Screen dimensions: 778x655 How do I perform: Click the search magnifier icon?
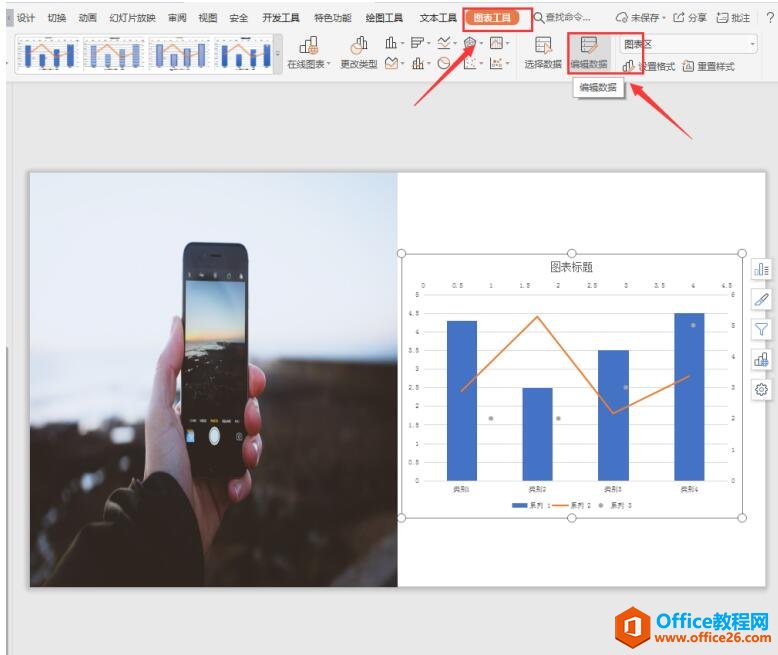[538, 18]
